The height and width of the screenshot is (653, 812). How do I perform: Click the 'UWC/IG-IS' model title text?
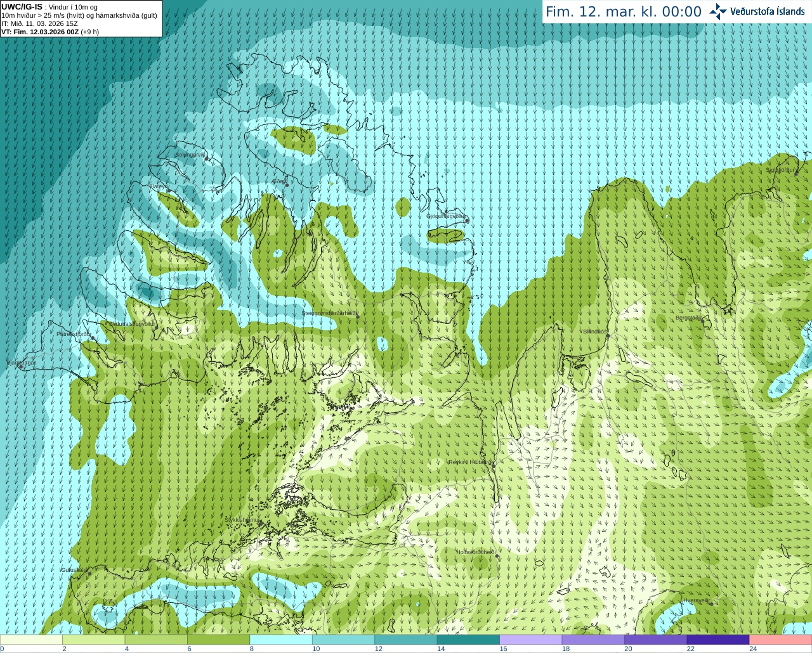tap(22, 7)
